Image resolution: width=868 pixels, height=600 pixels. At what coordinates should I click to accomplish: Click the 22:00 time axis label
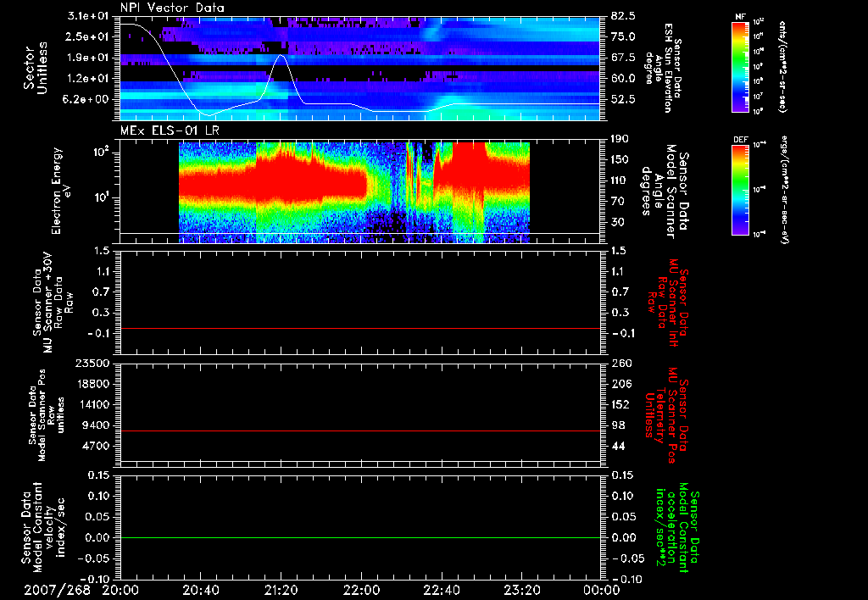pyautogui.click(x=361, y=590)
